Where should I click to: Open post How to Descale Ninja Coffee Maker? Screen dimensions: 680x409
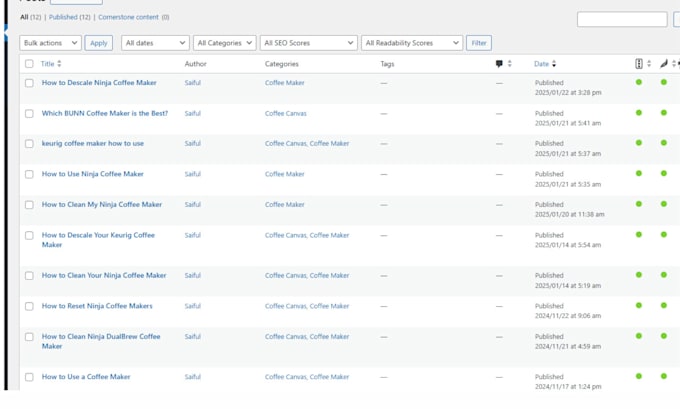[x=99, y=82]
